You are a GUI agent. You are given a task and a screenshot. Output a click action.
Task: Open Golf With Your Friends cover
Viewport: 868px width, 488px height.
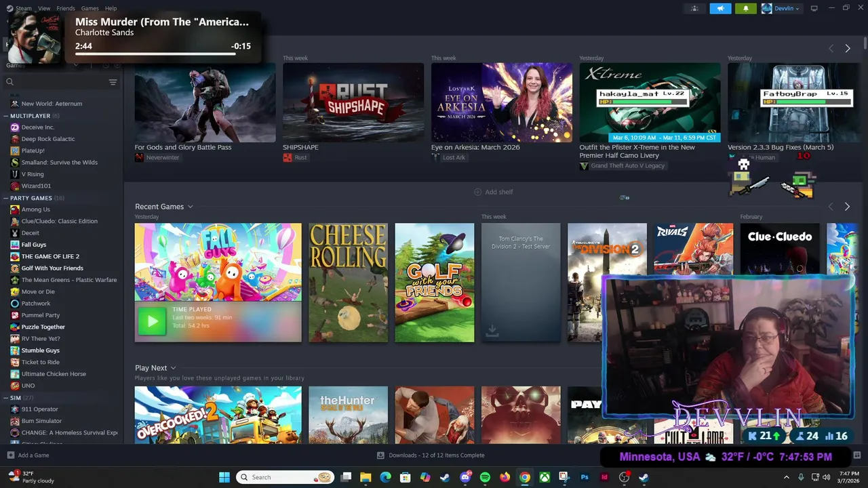[x=435, y=283]
